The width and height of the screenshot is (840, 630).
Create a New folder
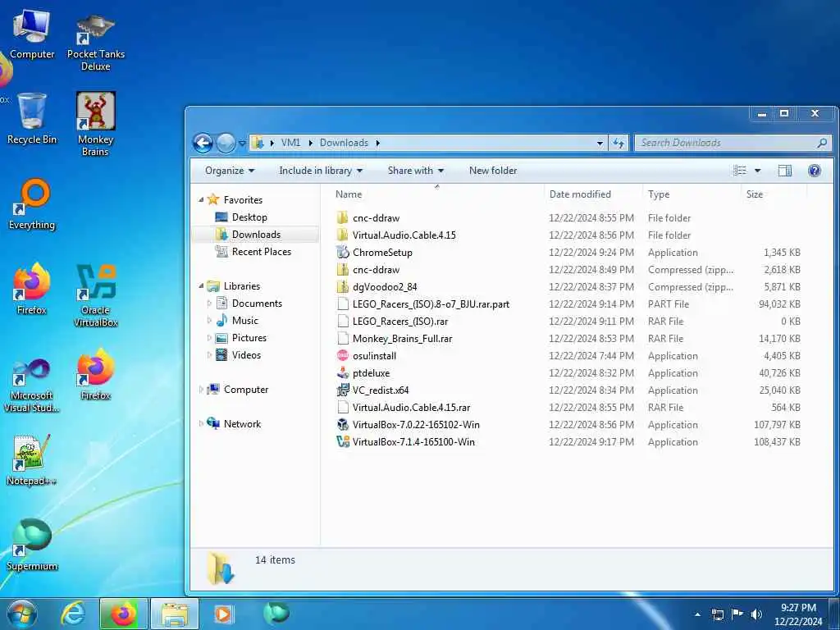(x=493, y=171)
